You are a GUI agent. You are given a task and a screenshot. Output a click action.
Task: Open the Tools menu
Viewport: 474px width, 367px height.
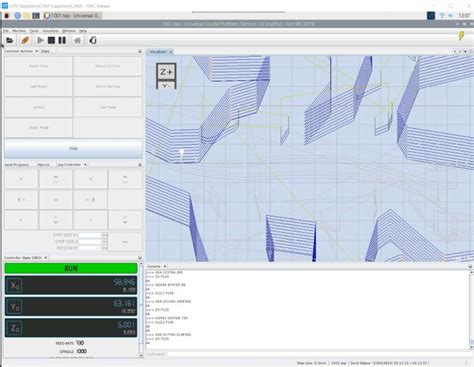pos(34,31)
